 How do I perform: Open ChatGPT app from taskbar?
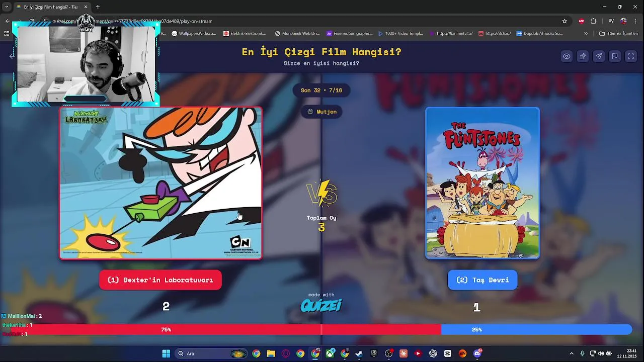[433, 353]
